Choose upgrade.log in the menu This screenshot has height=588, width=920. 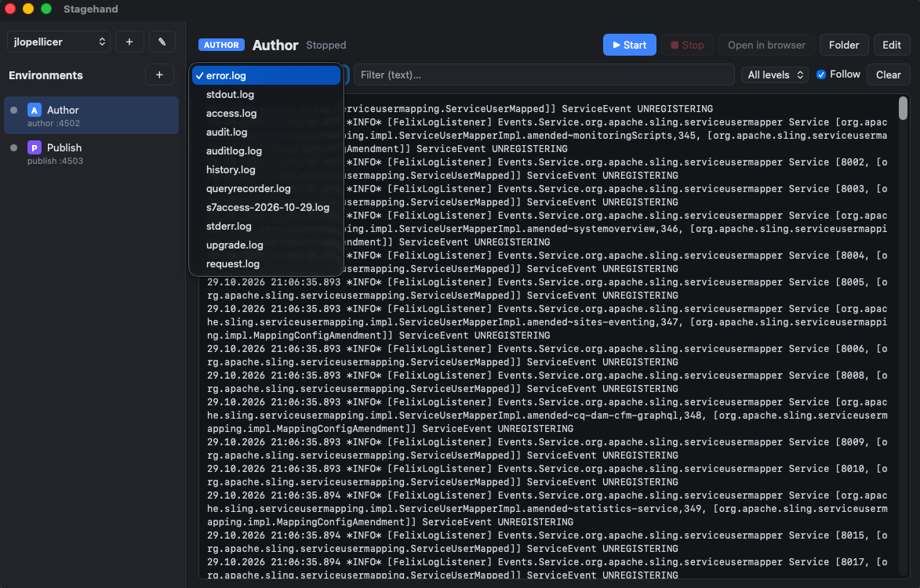[267, 245]
